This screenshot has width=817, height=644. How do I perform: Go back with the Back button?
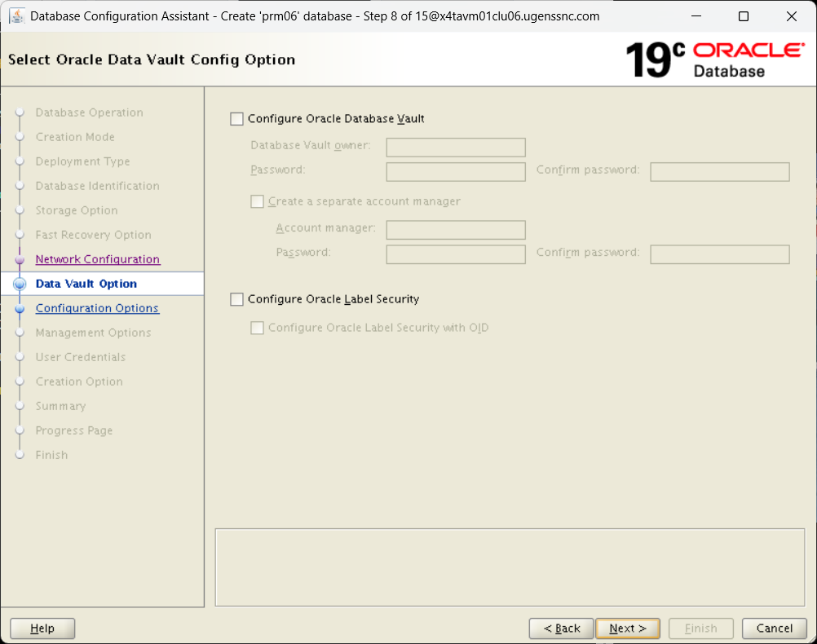click(x=561, y=629)
